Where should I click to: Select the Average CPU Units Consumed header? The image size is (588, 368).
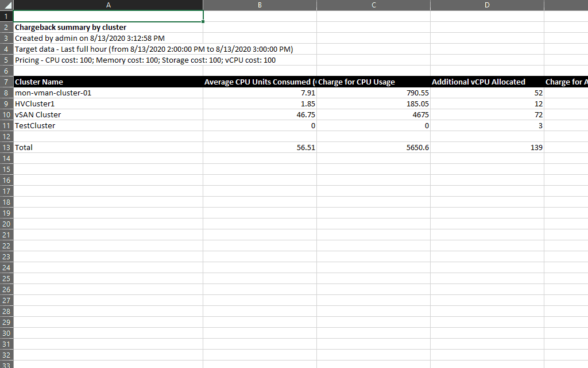click(259, 82)
